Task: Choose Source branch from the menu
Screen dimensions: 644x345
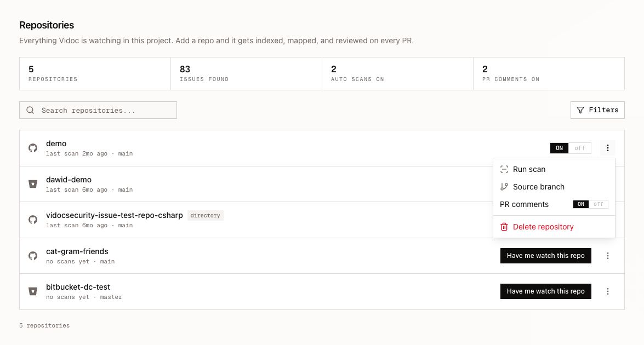Action: pyautogui.click(x=554, y=187)
